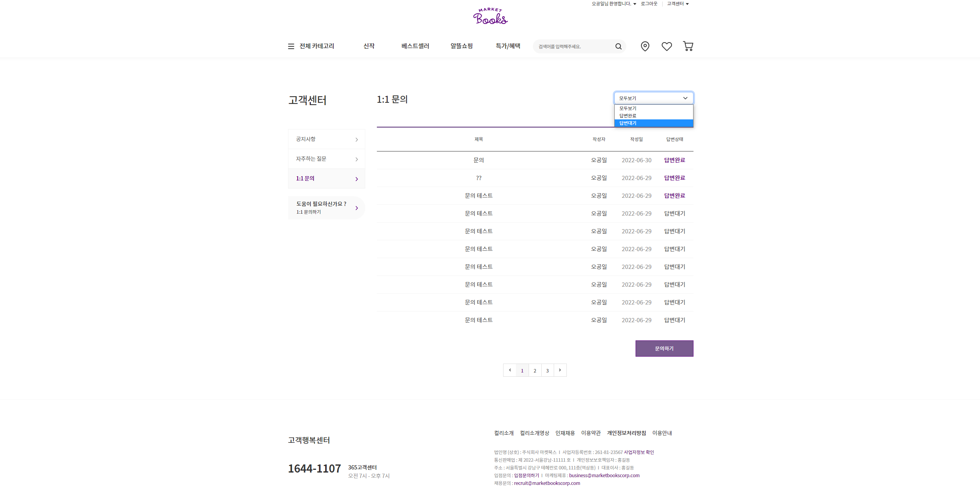Go to next page arrow in pagination
The image size is (980, 488).
[x=560, y=370]
